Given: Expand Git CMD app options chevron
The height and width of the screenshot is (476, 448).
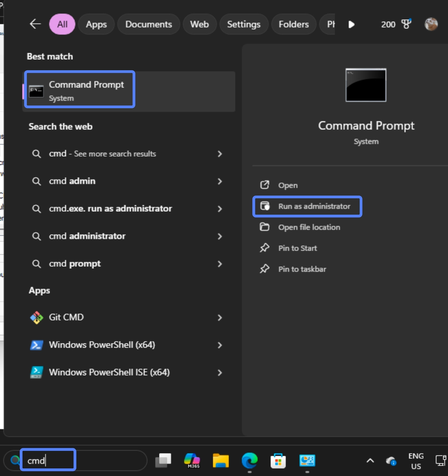Looking at the screenshot, I should [220, 317].
